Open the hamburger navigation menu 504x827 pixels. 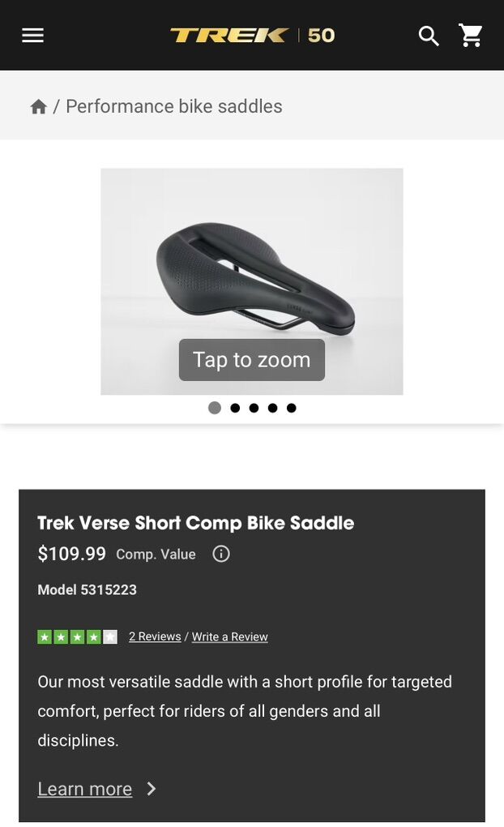pos(32,35)
